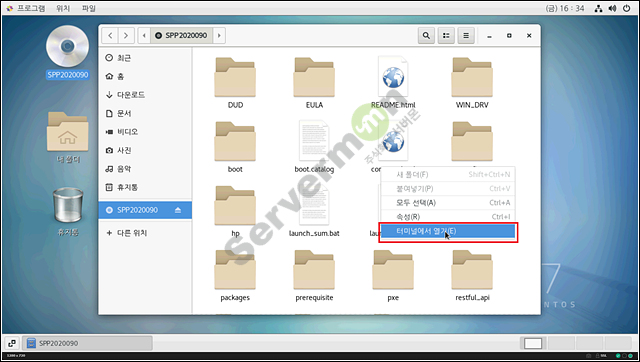
Task: Open the 위치 menu in top panel
Action: [x=63, y=8]
